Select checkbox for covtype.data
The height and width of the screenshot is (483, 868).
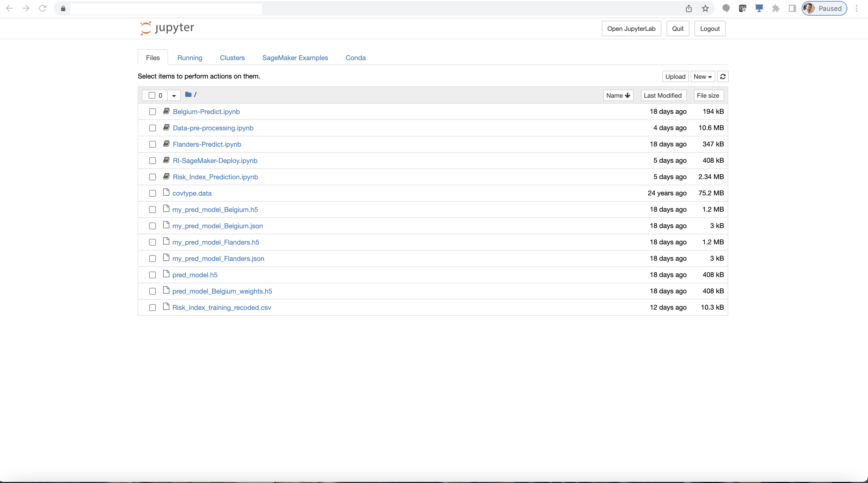(152, 193)
